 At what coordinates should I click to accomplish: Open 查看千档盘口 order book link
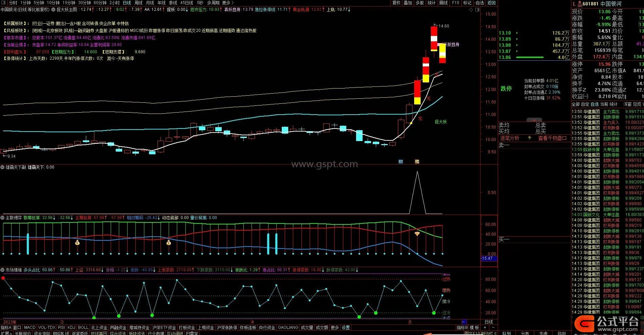(552, 138)
